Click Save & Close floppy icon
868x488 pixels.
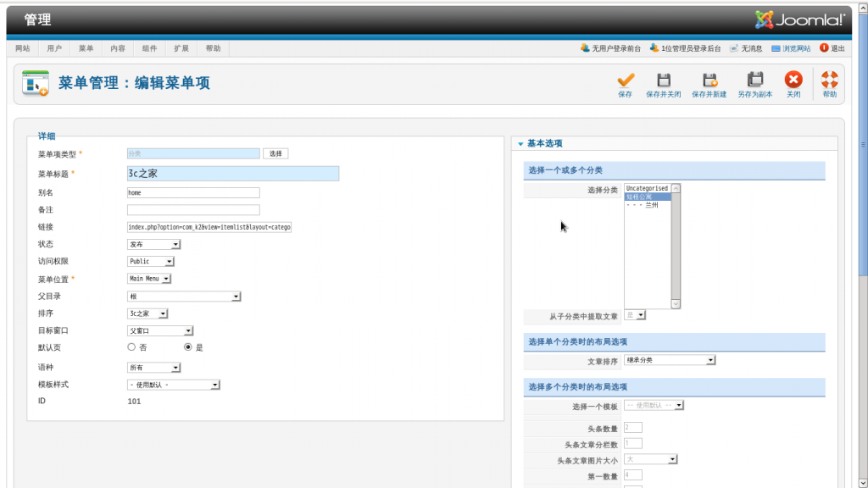663,80
